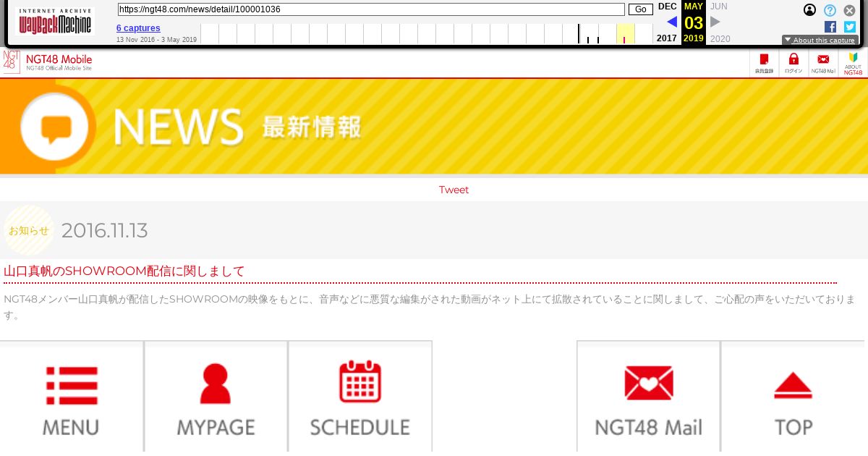Click the 最新情報 heading text
The image size is (868, 456).
coord(312,127)
